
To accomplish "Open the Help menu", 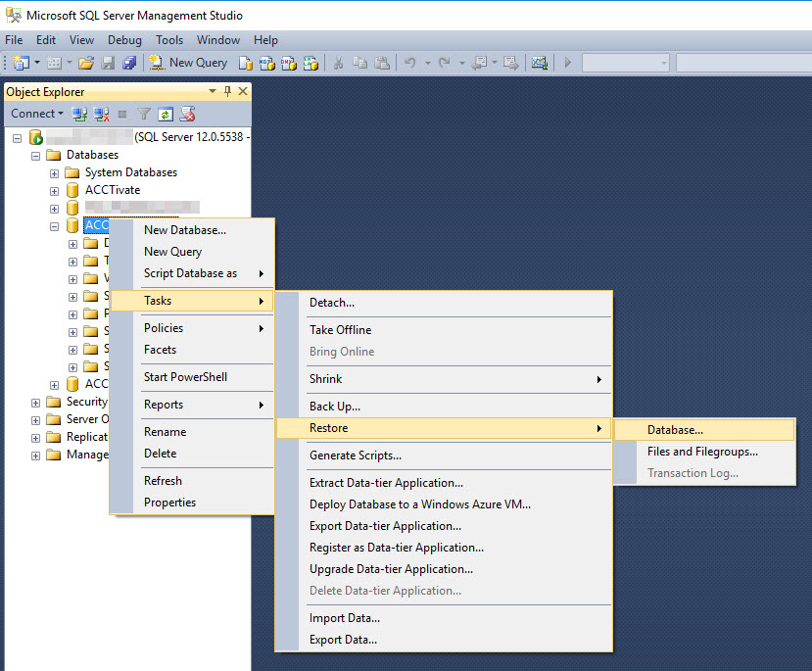I will [x=265, y=40].
